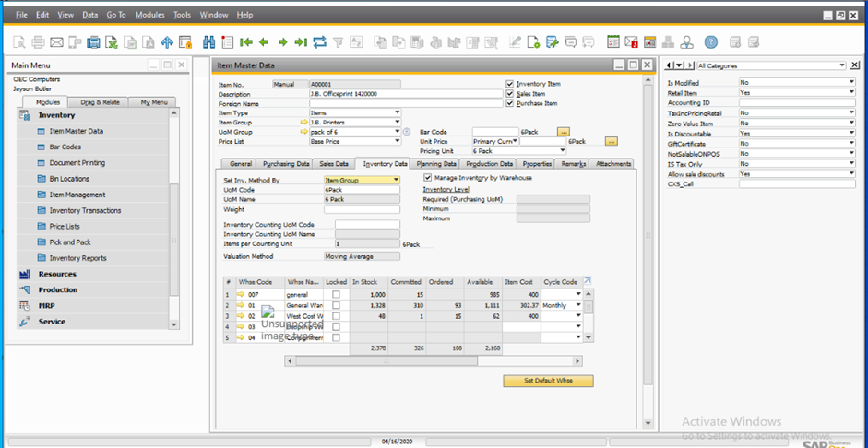Open Print Preview from the toolbar
The image size is (868, 448).
(19, 42)
